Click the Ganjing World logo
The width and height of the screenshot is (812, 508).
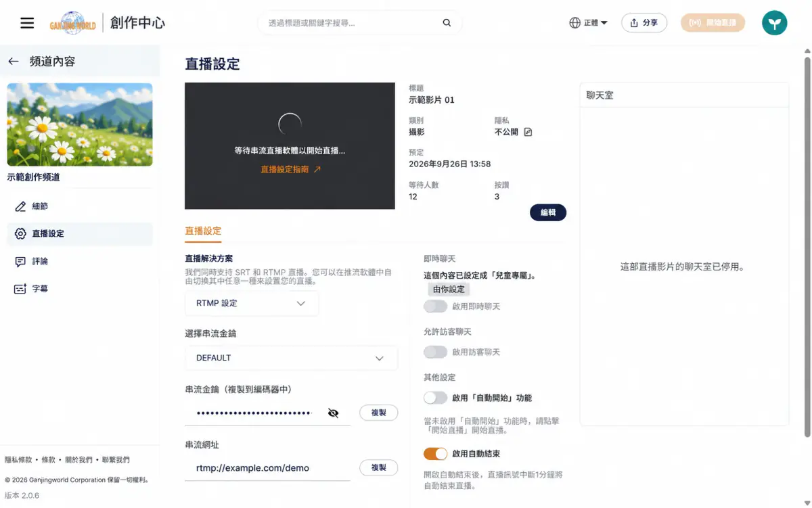point(72,23)
